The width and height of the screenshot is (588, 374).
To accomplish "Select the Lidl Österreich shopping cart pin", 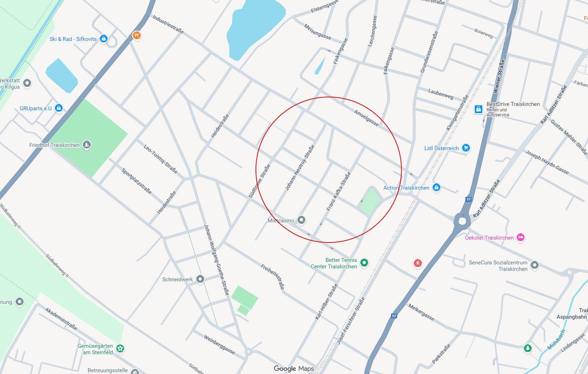I will click(x=466, y=148).
